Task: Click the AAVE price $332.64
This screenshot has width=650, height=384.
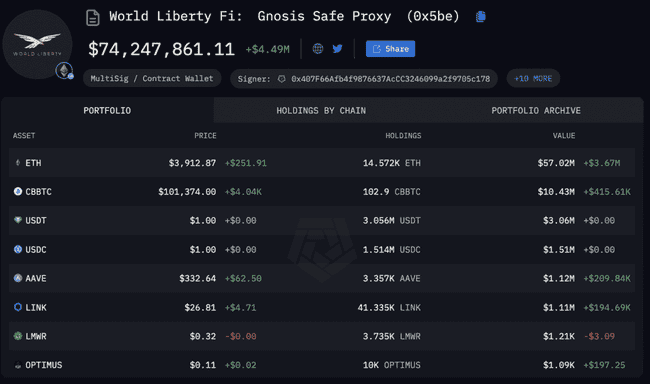Action: [197, 279]
